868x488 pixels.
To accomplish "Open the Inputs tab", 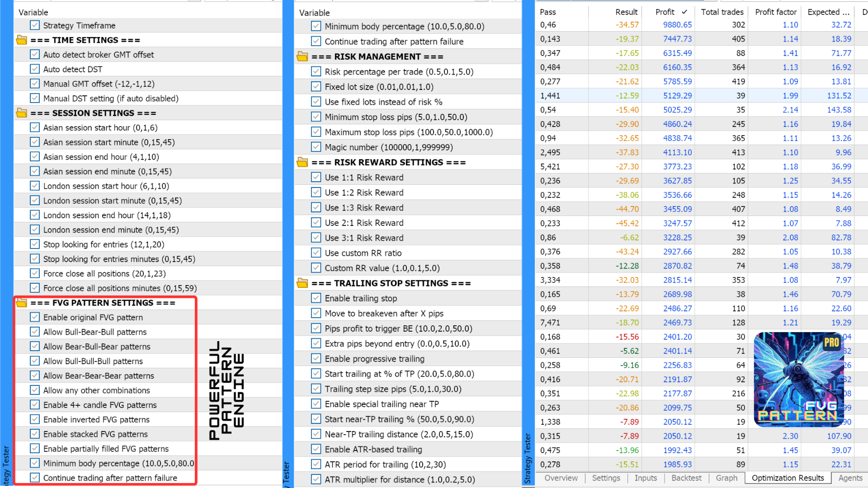I will pyautogui.click(x=646, y=478).
